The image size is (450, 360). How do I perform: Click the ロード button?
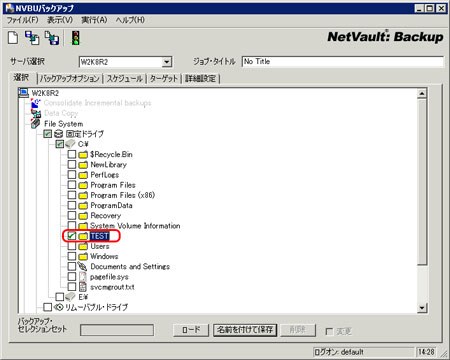pyautogui.click(x=191, y=330)
